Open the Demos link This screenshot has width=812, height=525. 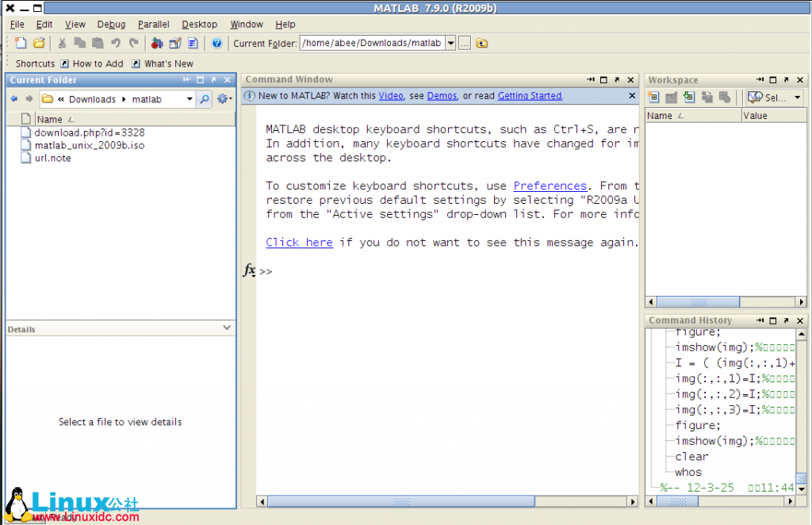click(x=442, y=96)
